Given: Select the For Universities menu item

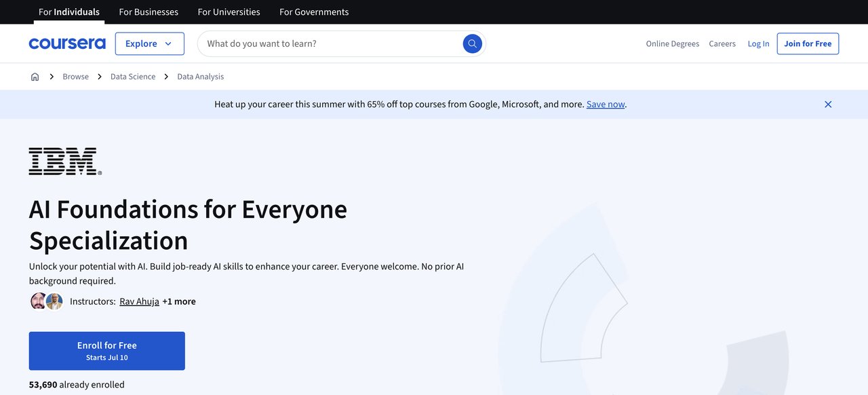Looking at the screenshot, I should [x=229, y=12].
